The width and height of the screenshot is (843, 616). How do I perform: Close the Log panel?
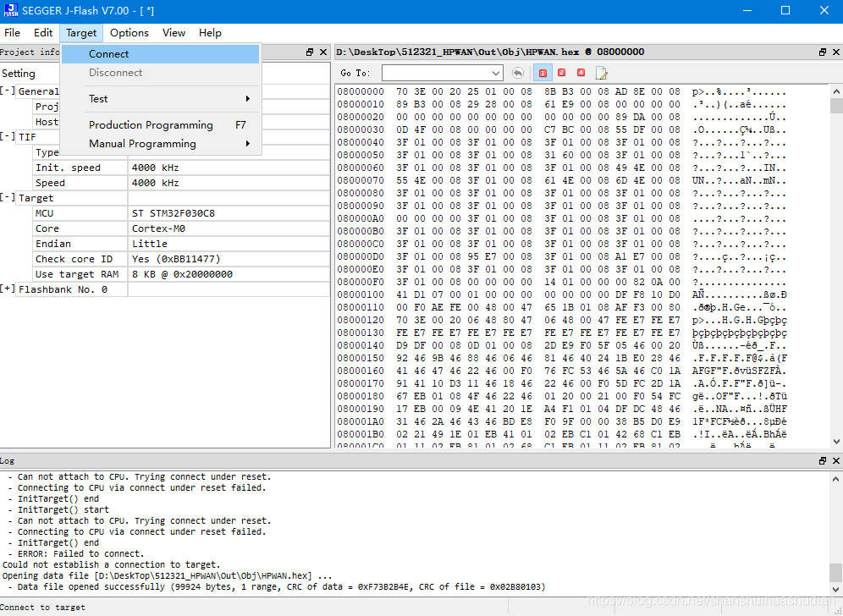836,460
